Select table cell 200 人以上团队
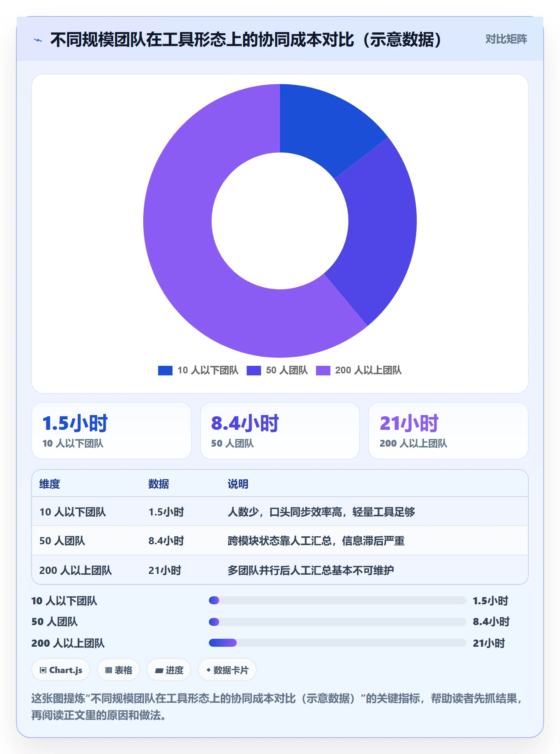Viewport: 560px width, 754px height. click(76, 570)
